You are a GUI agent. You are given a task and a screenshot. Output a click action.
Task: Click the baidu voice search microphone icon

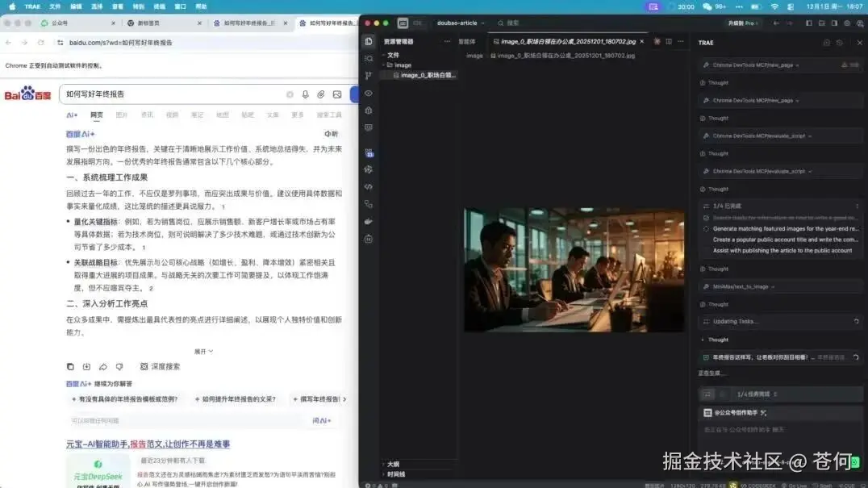305,94
